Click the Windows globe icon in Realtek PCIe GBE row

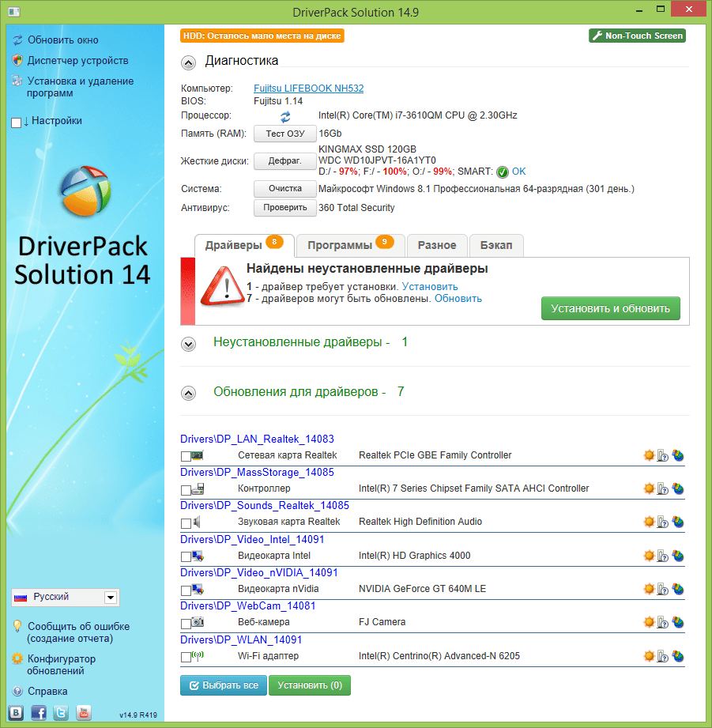[678, 455]
